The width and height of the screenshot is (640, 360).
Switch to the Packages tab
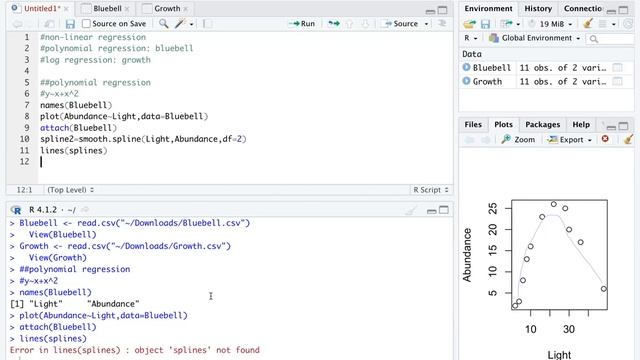click(542, 124)
